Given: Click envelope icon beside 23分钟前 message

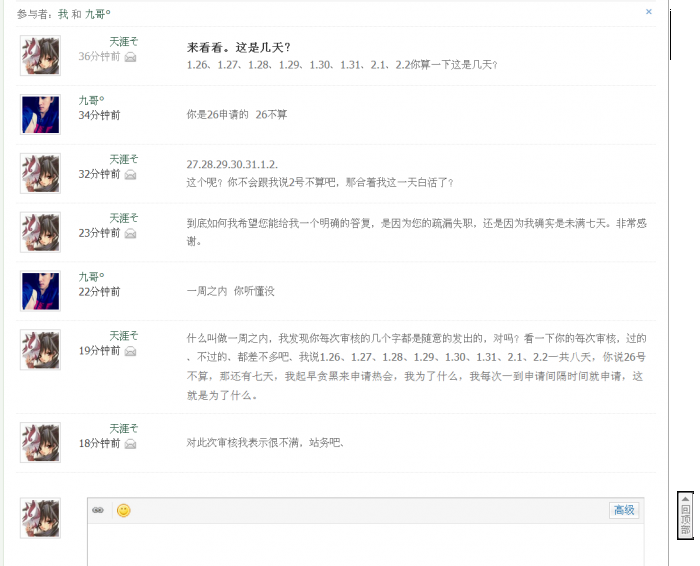Looking at the screenshot, I should click(130, 233).
